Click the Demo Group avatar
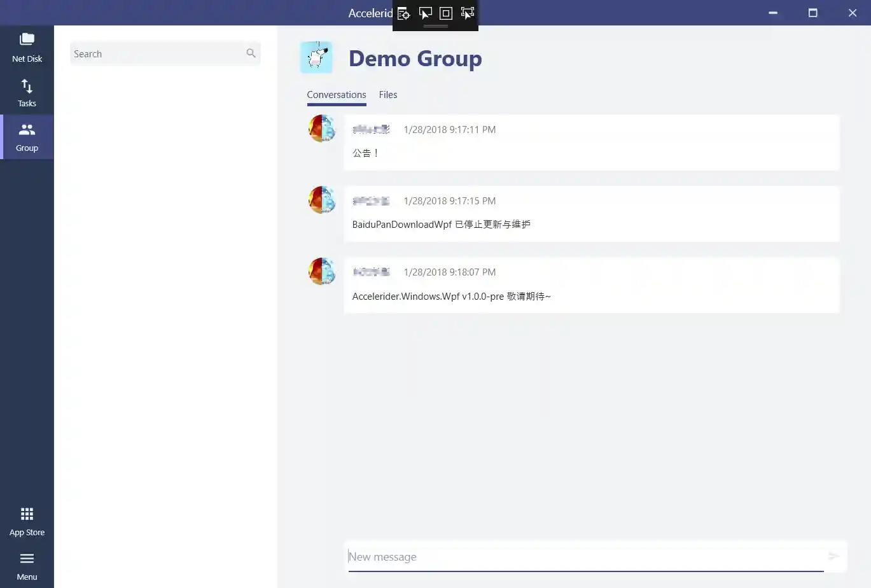The image size is (871, 588). click(316, 57)
